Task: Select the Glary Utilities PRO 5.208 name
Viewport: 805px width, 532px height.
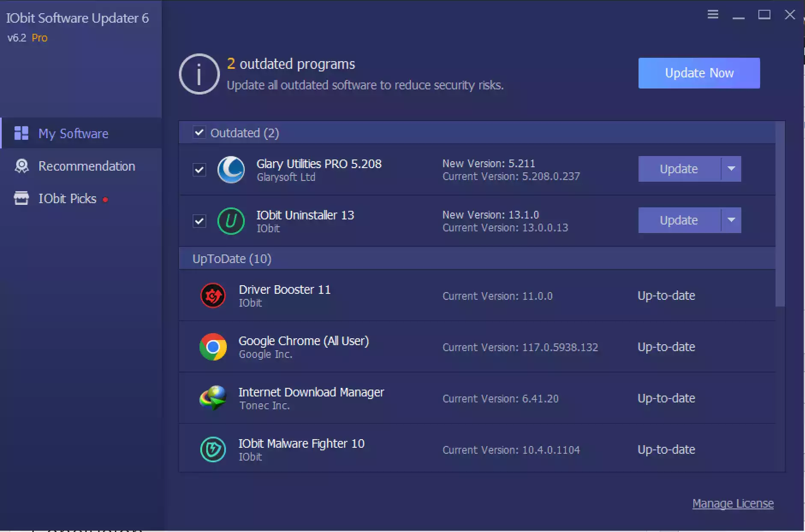Action: click(x=319, y=164)
